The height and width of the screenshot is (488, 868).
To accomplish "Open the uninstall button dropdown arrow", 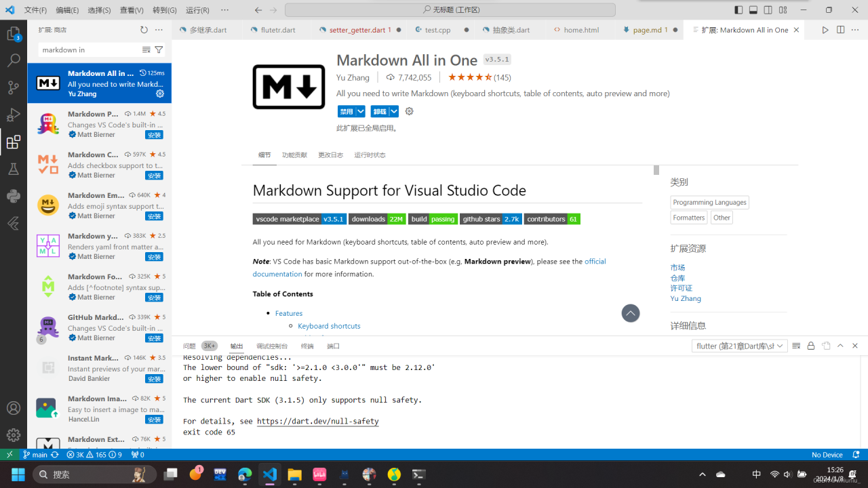I will pos(394,111).
